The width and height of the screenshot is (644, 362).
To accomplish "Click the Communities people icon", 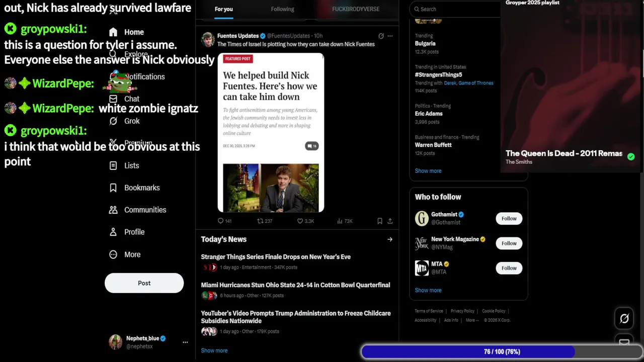I will pyautogui.click(x=113, y=210).
